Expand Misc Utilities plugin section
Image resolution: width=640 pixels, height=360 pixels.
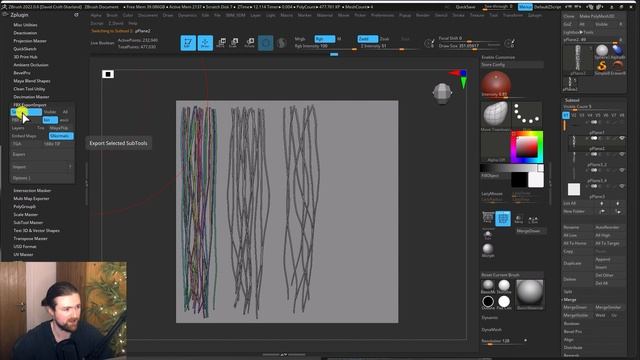pyautogui.click(x=25, y=25)
